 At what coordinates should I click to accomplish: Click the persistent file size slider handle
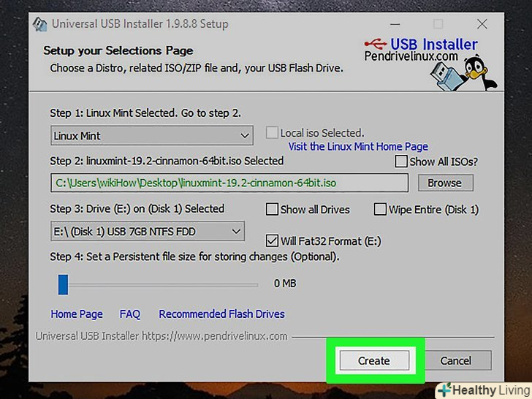click(x=63, y=285)
